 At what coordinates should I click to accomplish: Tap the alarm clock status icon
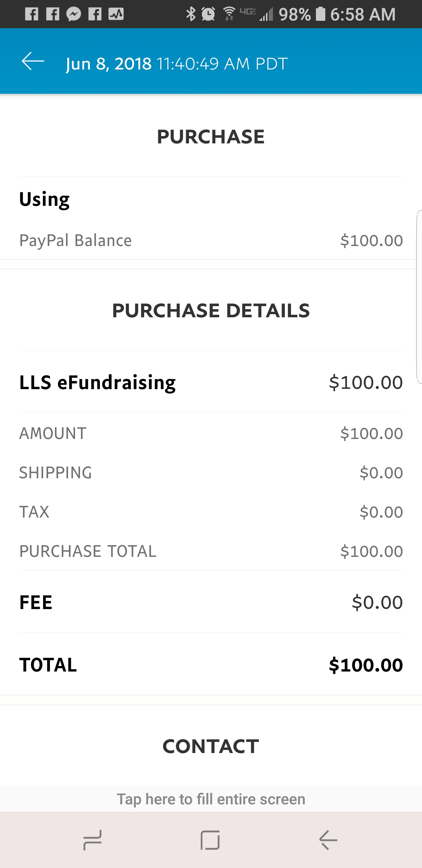[x=208, y=14]
